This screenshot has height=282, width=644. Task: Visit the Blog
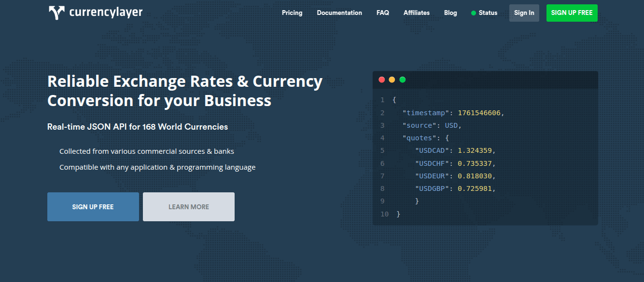(450, 13)
